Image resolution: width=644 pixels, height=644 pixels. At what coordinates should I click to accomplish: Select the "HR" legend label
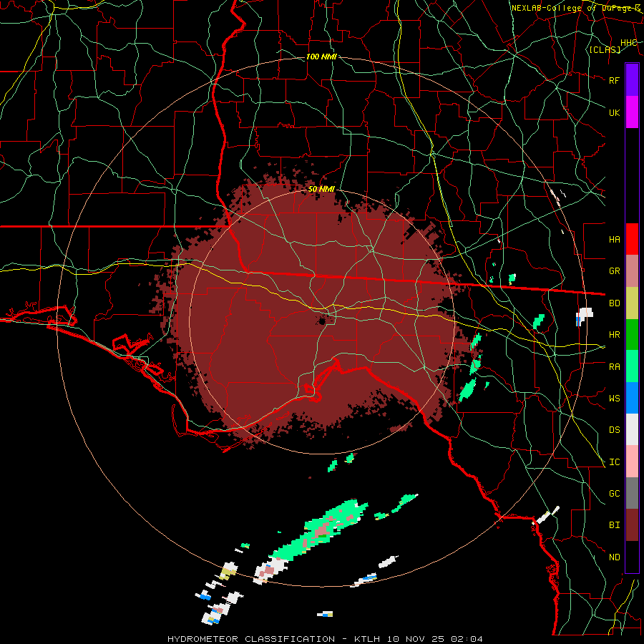coord(614,335)
